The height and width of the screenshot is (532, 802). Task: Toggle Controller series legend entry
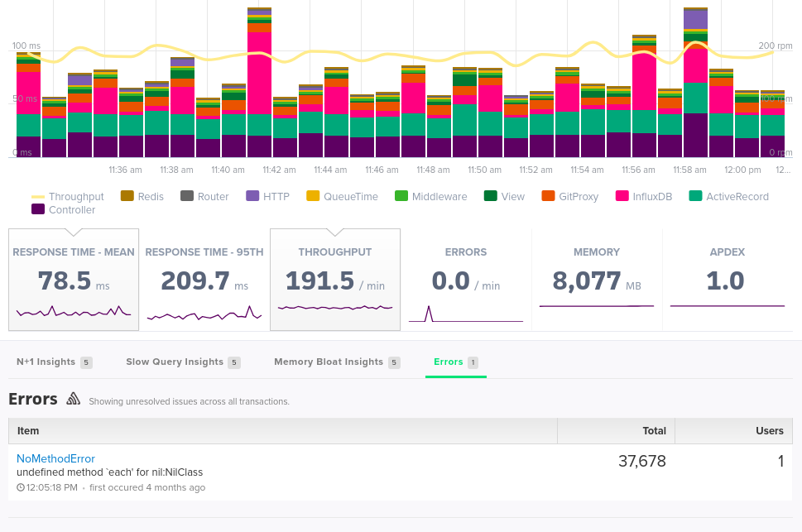tap(64, 209)
